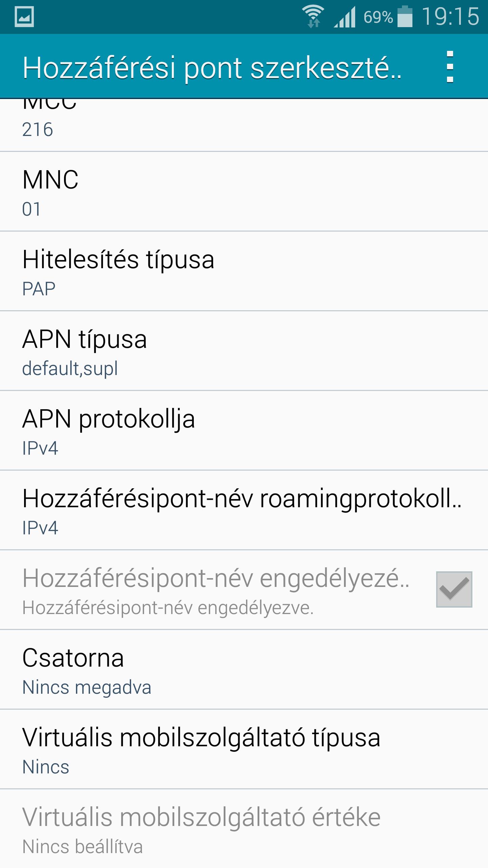Tap the 19:15 clock in status bar
Screen dimensions: 488x868
(450, 16)
